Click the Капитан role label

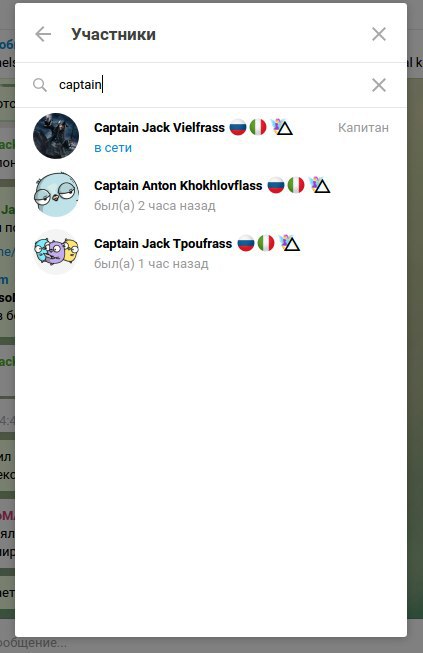click(363, 127)
